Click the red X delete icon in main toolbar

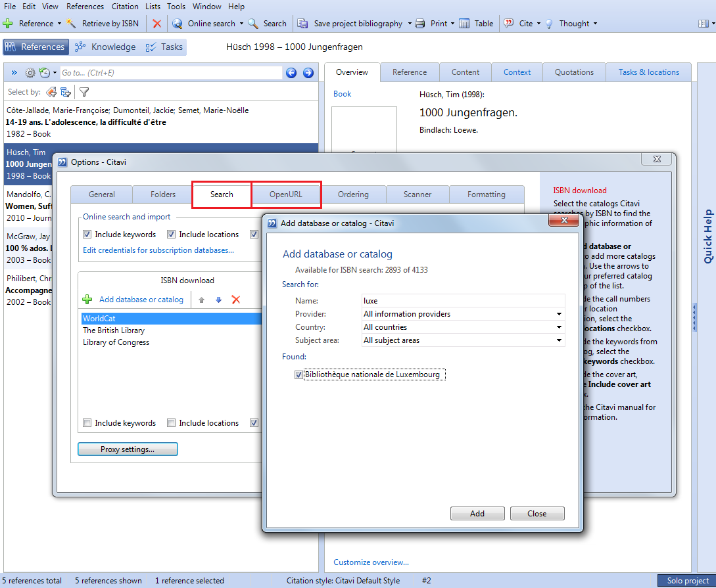156,23
